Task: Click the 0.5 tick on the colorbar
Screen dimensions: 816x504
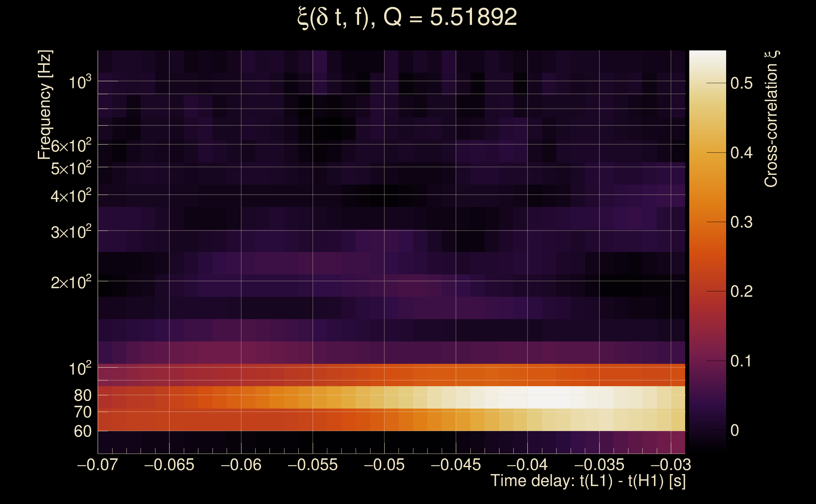Action: [x=741, y=83]
